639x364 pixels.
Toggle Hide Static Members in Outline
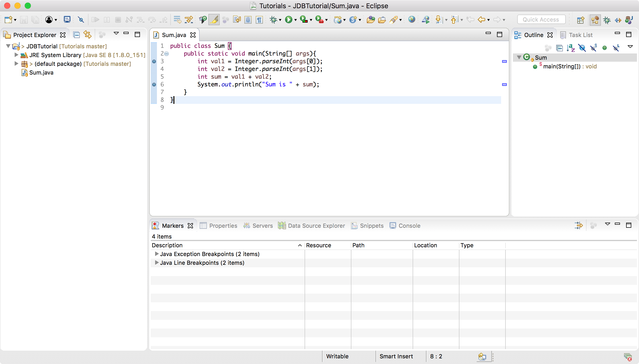tap(593, 48)
